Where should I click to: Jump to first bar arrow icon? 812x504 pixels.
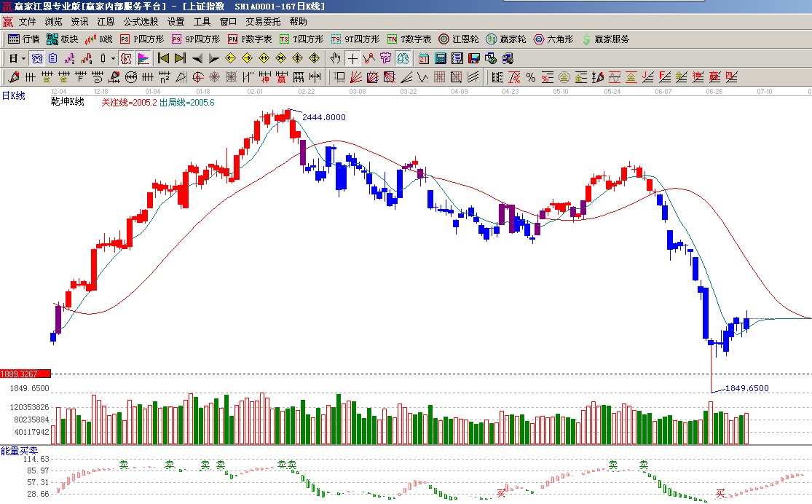click(163, 58)
